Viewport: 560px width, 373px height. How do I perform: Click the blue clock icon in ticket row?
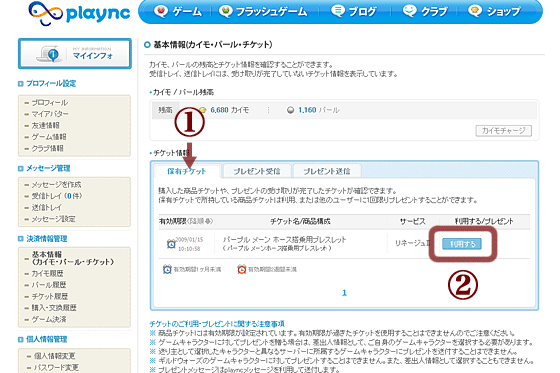[x=171, y=244]
